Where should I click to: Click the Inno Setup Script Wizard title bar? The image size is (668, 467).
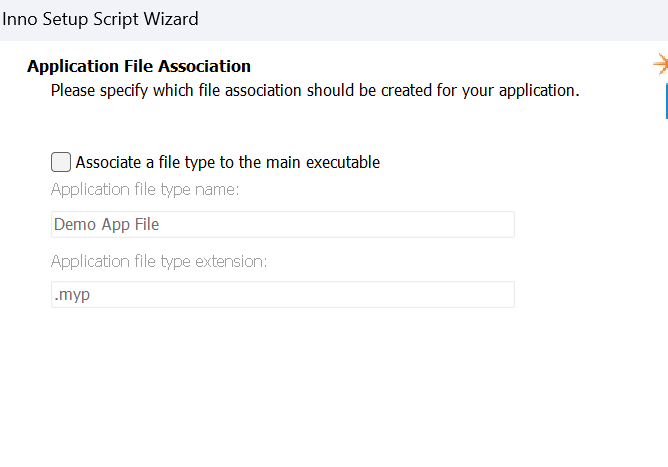[334, 20]
